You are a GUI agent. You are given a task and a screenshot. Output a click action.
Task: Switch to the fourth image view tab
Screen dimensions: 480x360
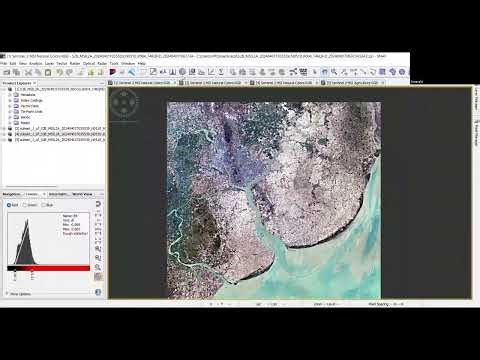353,82
